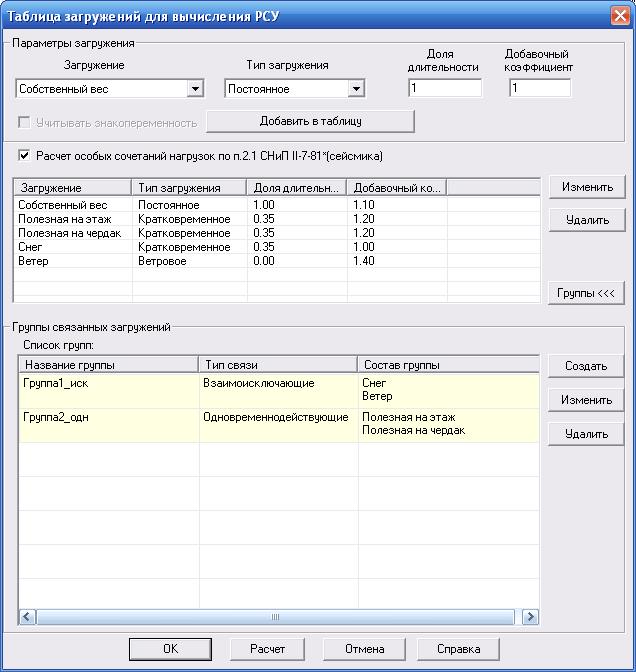Click the Отмена button

click(364, 649)
